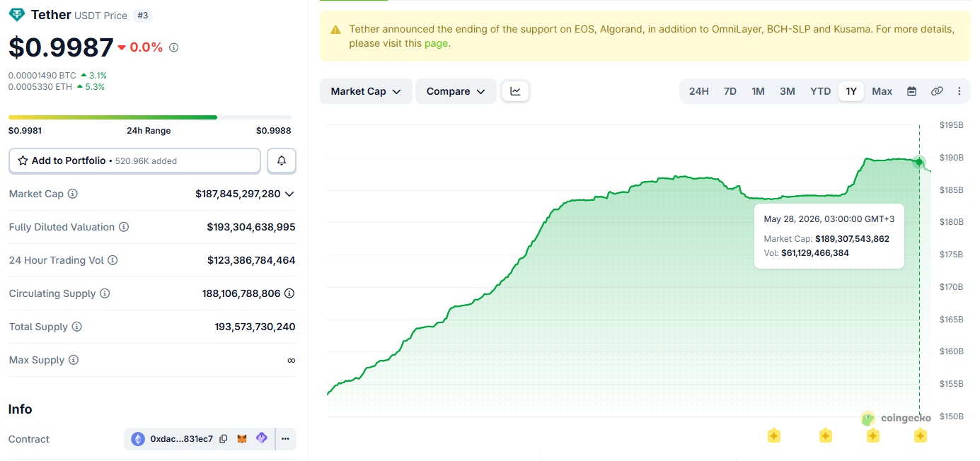Open chart more options vertical dots
Image resolution: width=980 pixels, height=461 pixels.
(959, 91)
